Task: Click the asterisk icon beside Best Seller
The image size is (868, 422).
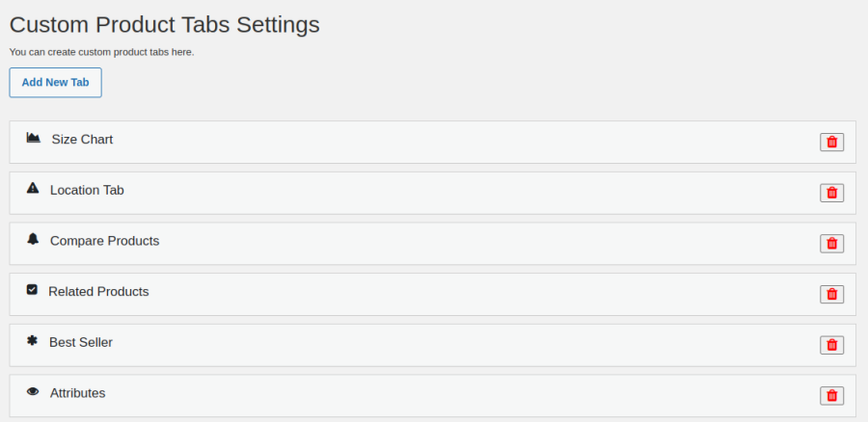Action: click(x=32, y=340)
